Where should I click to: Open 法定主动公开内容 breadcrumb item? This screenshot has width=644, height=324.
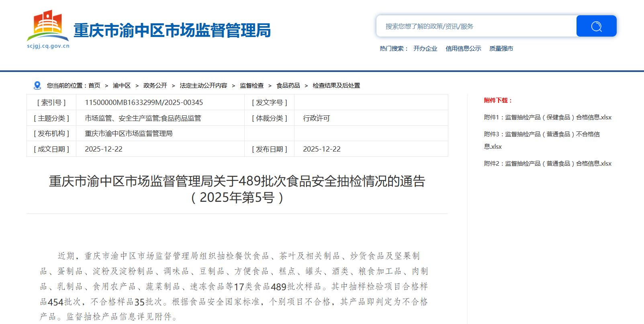[203, 85]
